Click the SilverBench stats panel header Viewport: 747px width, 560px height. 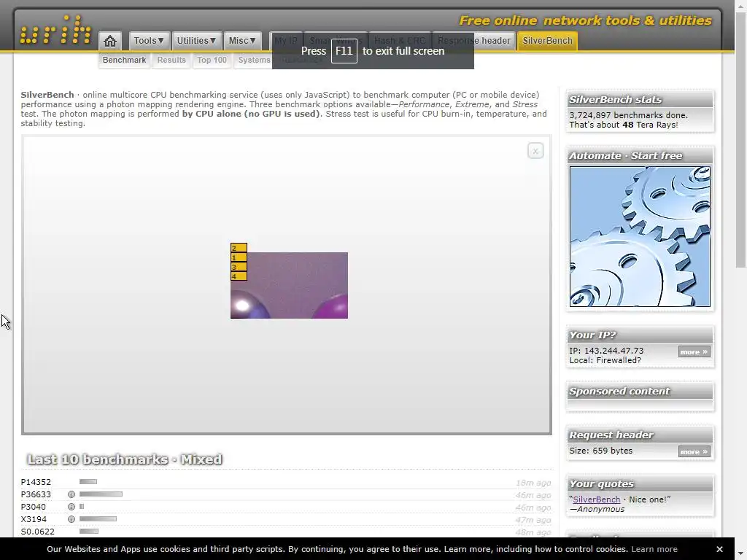(x=640, y=99)
